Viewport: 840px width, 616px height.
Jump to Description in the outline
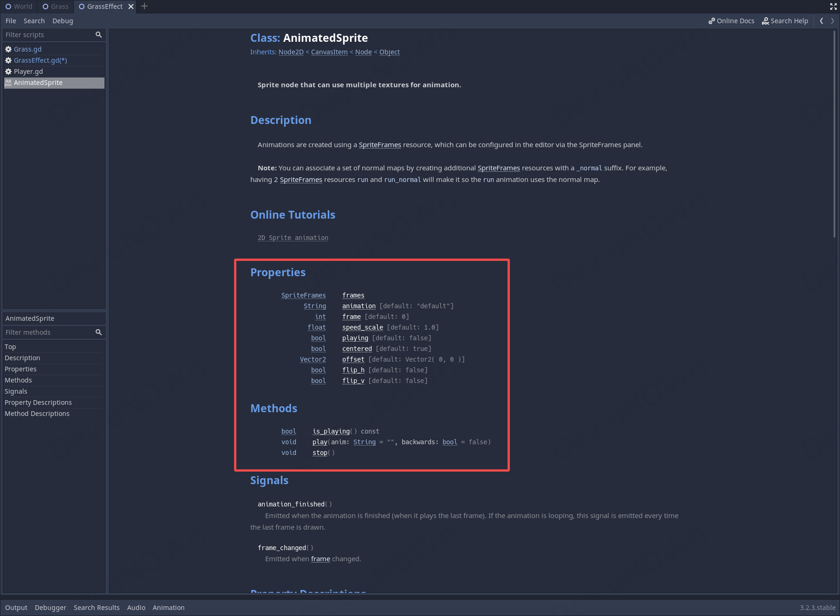click(54, 358)
